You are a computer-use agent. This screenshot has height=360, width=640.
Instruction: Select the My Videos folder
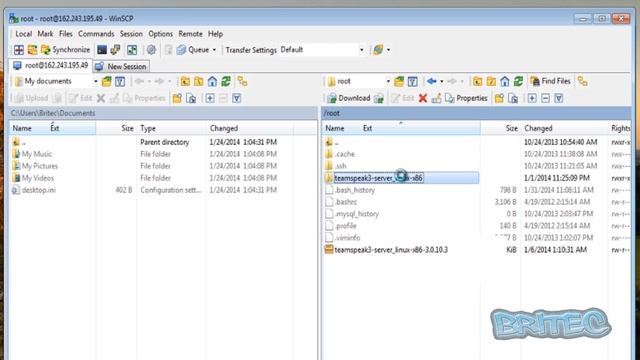click(38, 178)
